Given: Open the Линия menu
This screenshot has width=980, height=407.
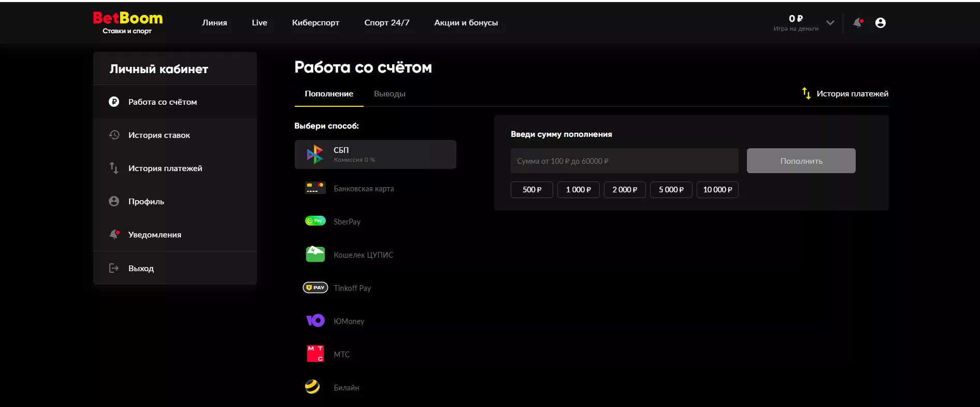Looking at the screenshot, I should 214,23.
